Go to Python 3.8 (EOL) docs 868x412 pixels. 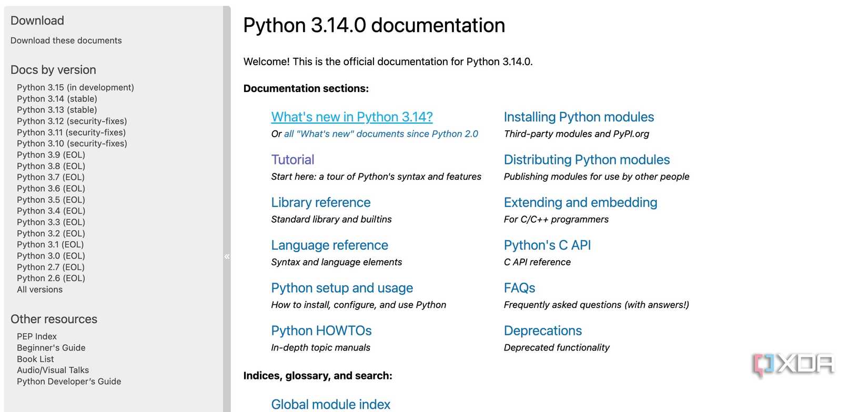tap(51, 166)
